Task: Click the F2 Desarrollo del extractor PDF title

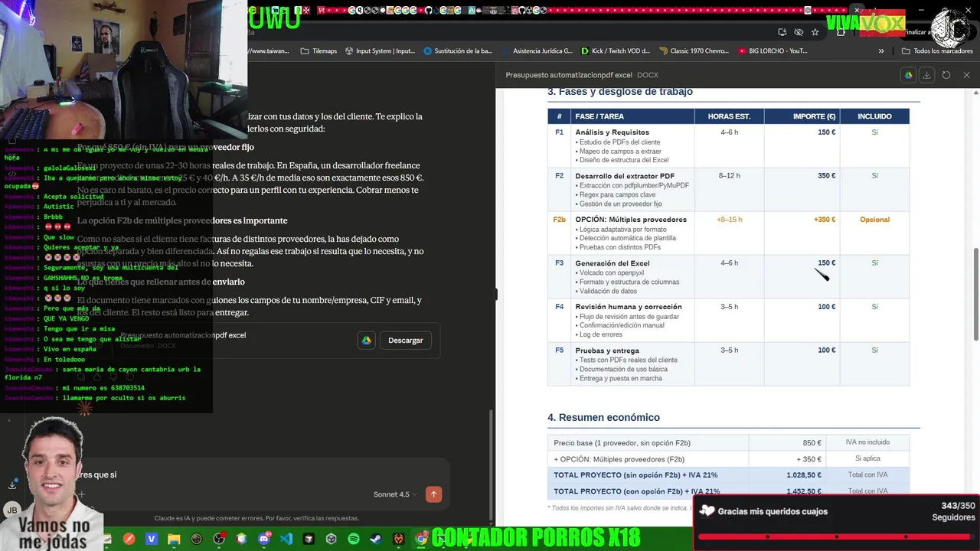Action: [x=625, y=176]
